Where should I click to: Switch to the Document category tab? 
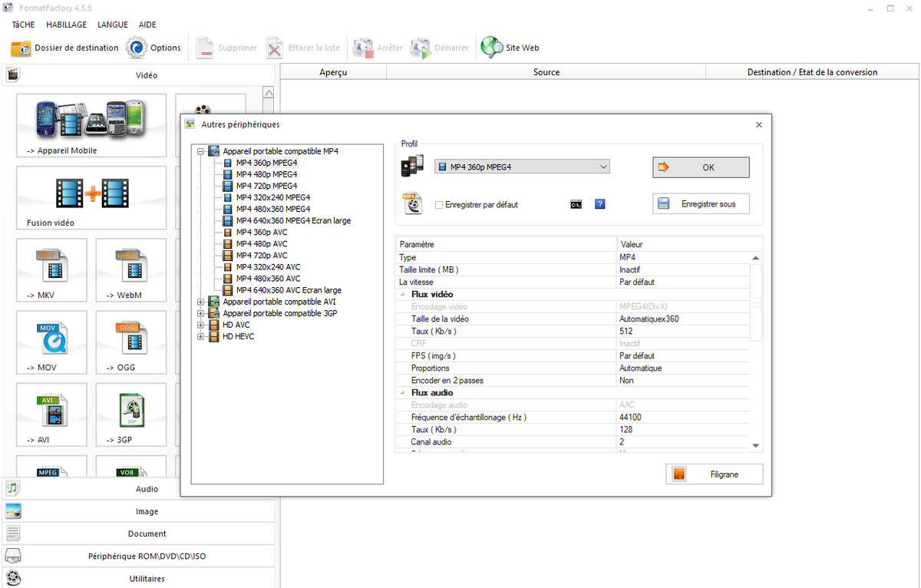[x=138, y=533]
